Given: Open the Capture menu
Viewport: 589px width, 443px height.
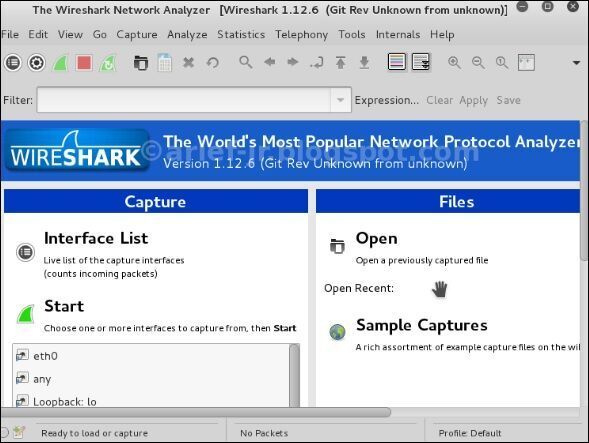Looking at the screenshot, I should pyautogui.click(x=137, y=35).
